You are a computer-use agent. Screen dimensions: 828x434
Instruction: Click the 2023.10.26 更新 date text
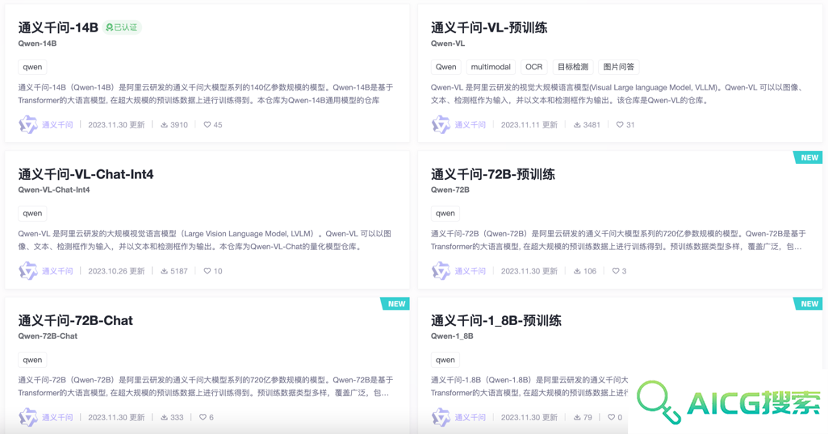(116, 271)
